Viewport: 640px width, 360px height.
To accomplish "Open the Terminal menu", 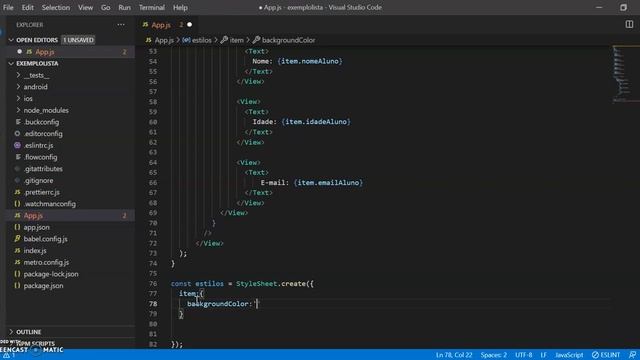I will (151, 7).
